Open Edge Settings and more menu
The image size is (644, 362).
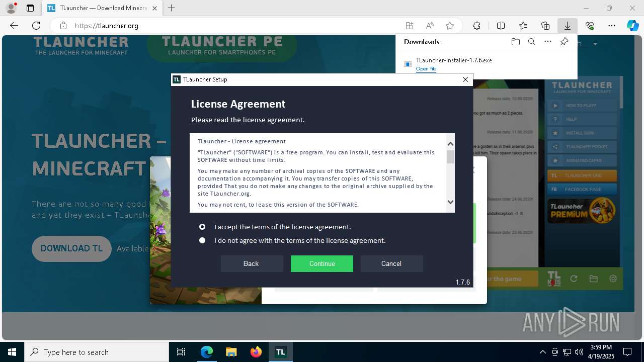pos(612,26)
